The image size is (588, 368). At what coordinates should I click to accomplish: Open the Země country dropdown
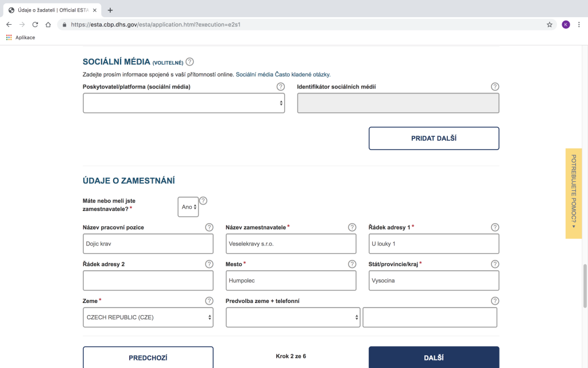click(x=148, y=317)
